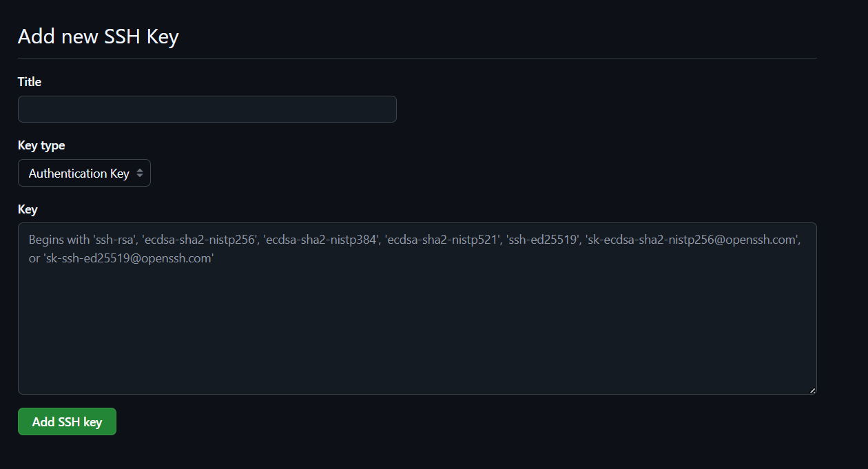Open the Key type dropdown
Image resolution: width=868 pixels, height=469 pixels.
click(84, 174)
